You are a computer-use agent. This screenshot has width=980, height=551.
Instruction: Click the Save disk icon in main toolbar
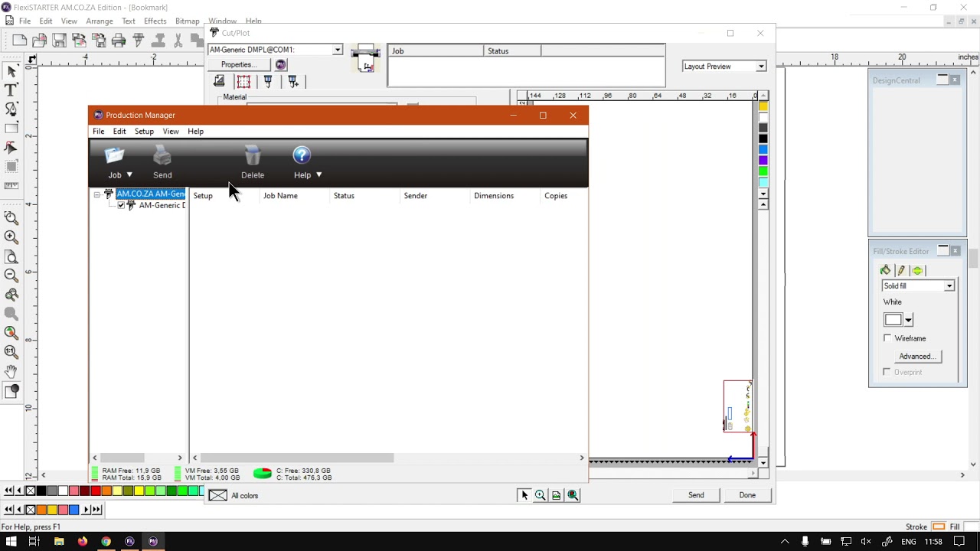pyautogui.click(x=60, y=40)
